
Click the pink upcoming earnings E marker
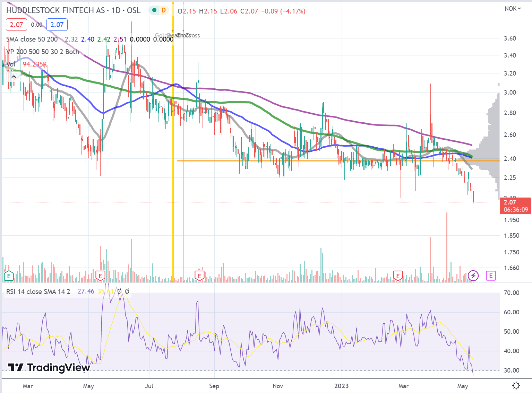tap(490, 276)
